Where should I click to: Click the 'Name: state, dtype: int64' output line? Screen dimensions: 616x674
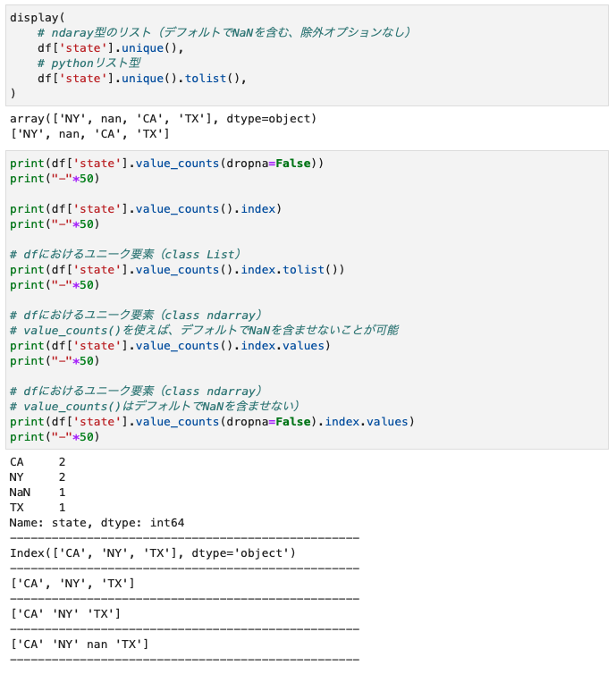point(97,523)
